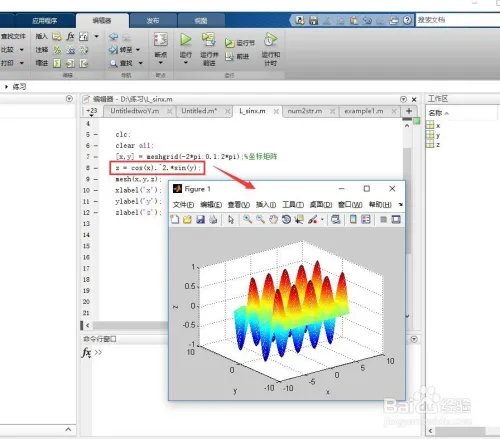The width and height of the screenshot is (500, 439).
Task: Select the Pan hand tool in Figure 1
Action: coord(273,219)
